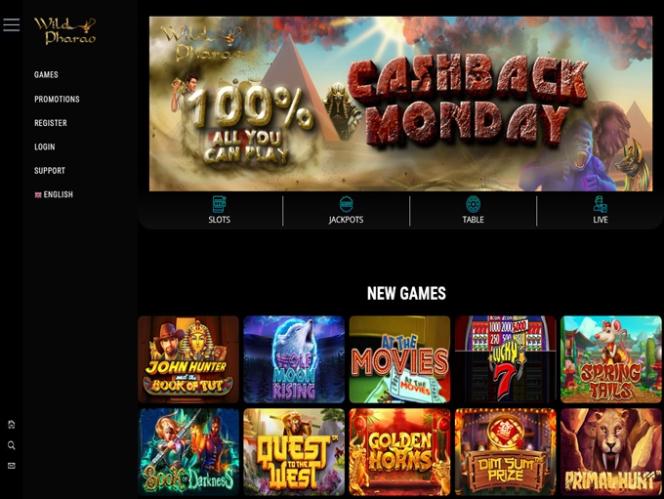Image resolution: width=664 pixels, height=499 pixels.
Task: Go to the Register link
Action: pos(50,123)
